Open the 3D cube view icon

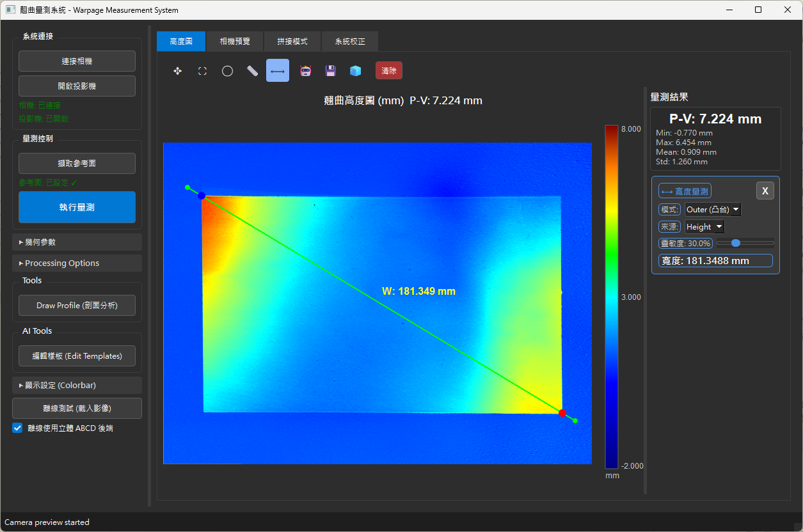[x=355, y=71]
